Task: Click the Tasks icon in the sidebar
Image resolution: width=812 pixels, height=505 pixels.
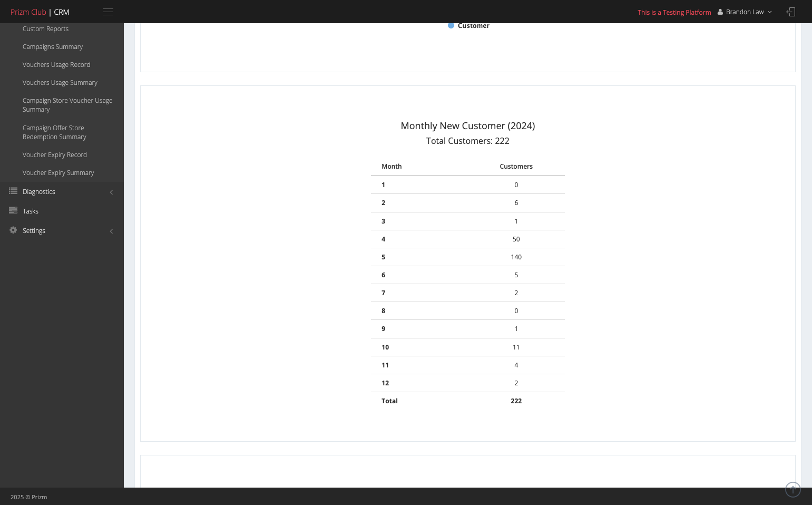Action: (13, 210)
